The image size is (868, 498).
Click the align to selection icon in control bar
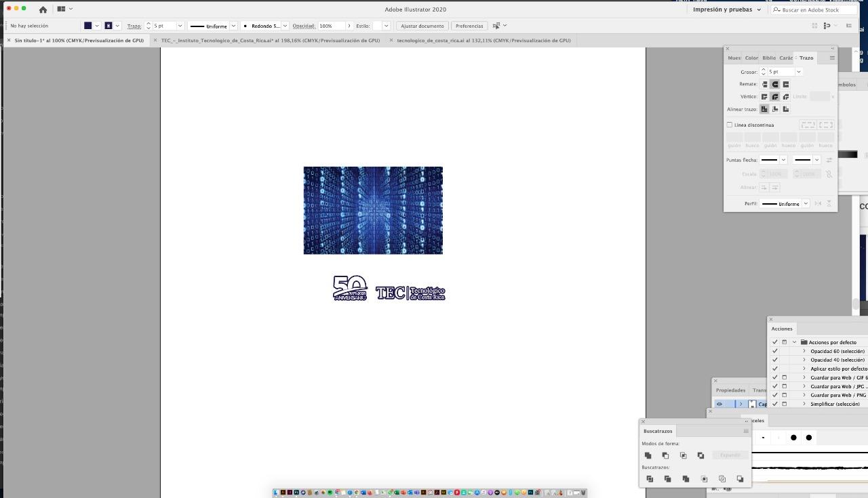point(496,26)
